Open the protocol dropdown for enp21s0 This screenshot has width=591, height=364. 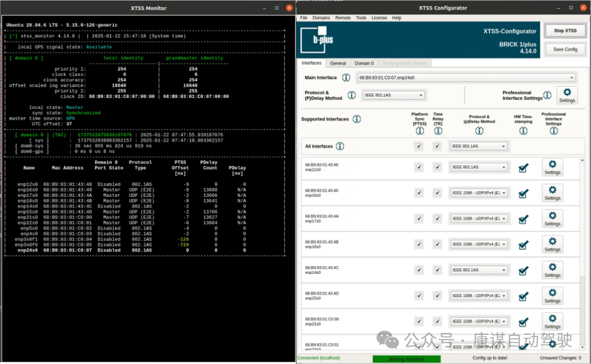point(479,322)
